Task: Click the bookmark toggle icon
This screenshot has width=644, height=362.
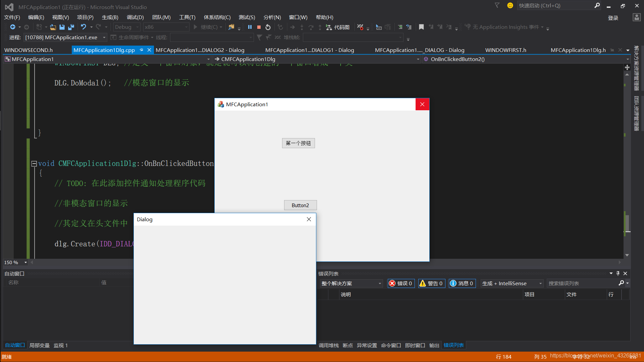Action: [x=421, y=27]
